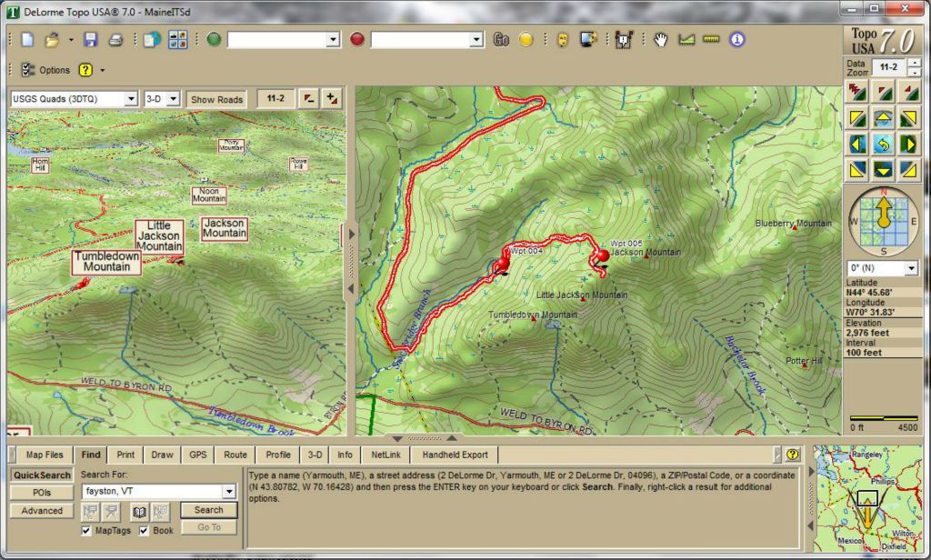The width and height of the screenshot is (931, 560).
Task: Click the Show Roads button
Action: [216, 99]
